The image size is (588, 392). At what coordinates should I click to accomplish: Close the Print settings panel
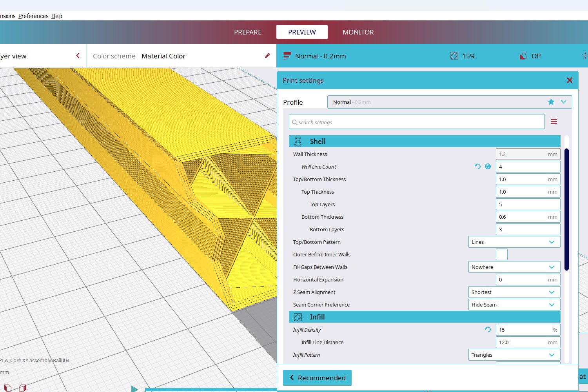[570, 80]
